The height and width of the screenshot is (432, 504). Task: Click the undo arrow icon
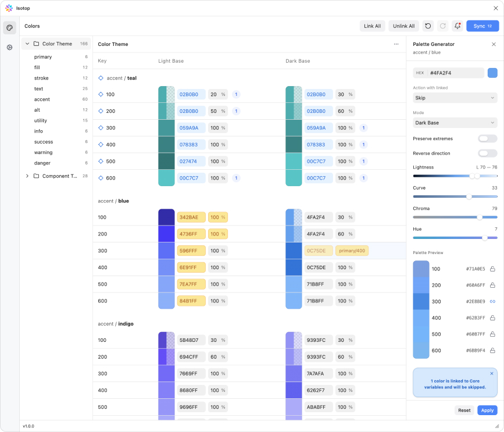point(428,26)
